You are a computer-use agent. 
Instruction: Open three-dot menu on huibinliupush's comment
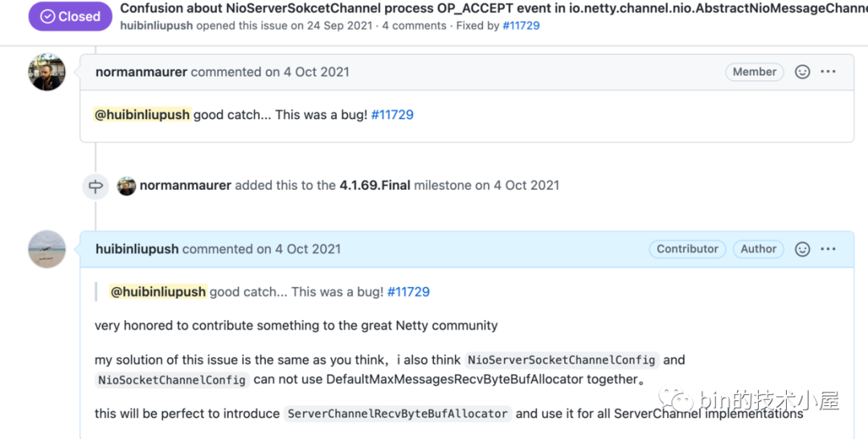(828, 249)
